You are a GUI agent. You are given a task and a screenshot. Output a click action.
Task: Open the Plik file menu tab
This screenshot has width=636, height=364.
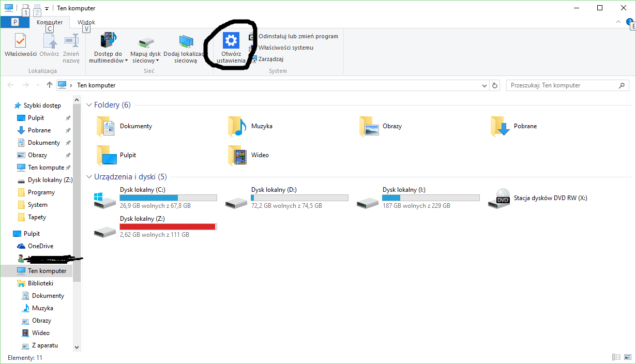[14, 22]
